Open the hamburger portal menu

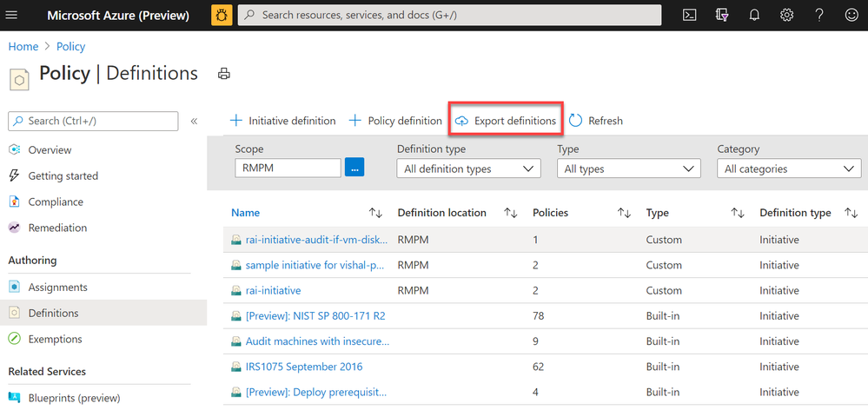click(11, 16)
